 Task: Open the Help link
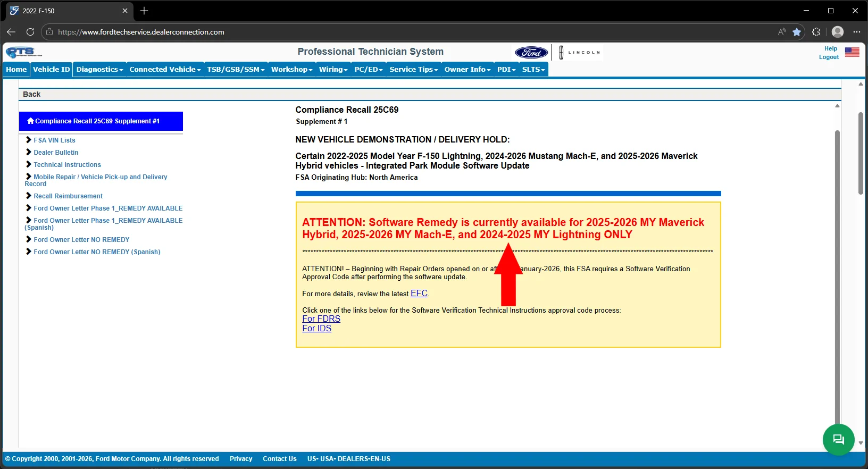coord(831,48)
